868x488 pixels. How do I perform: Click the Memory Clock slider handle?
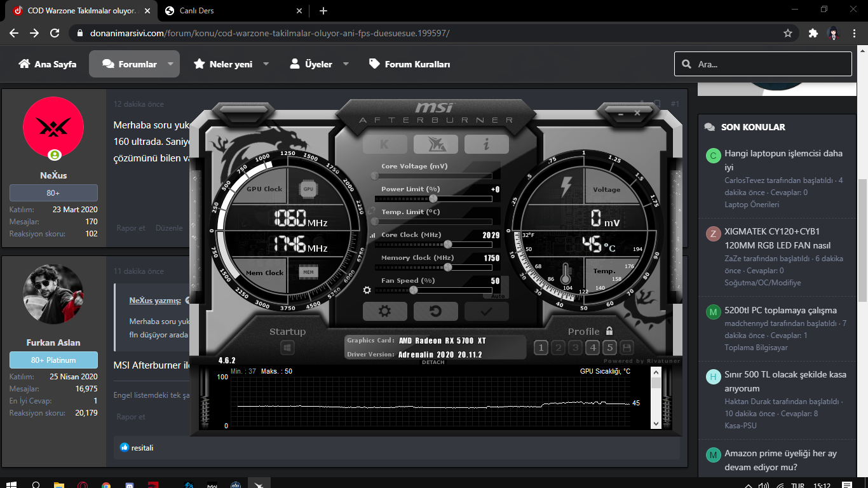click(x=448, y=267)
